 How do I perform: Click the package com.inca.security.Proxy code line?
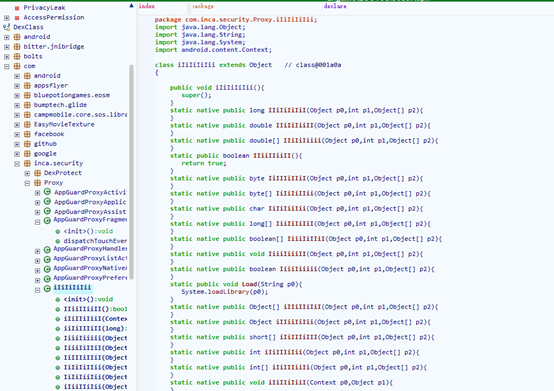(x=236, y=19)
